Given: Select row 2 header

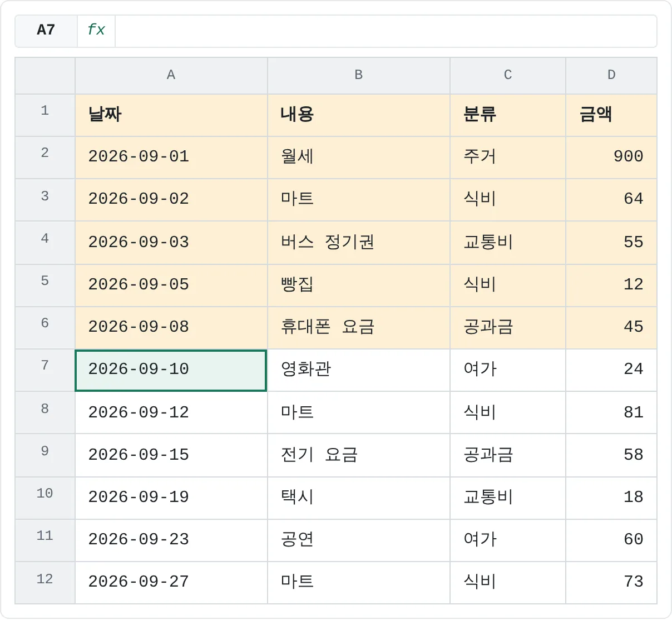Looking at the screenshot, I should coord(45,158).
